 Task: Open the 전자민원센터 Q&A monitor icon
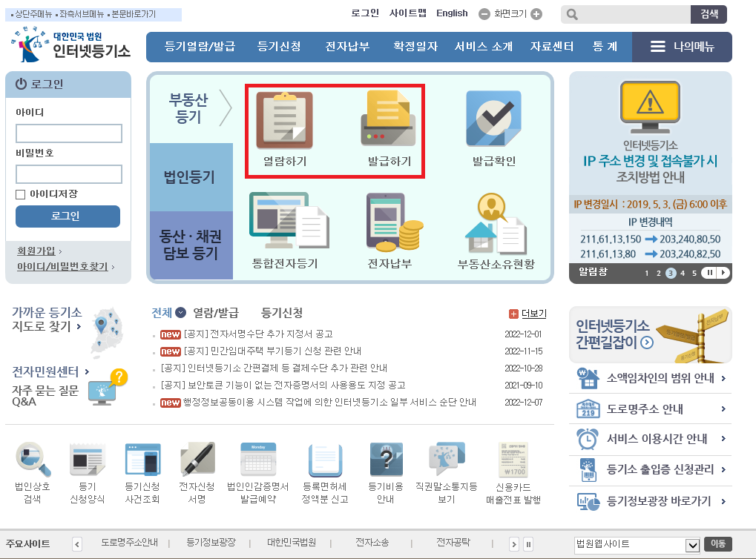tap(108, 386)
